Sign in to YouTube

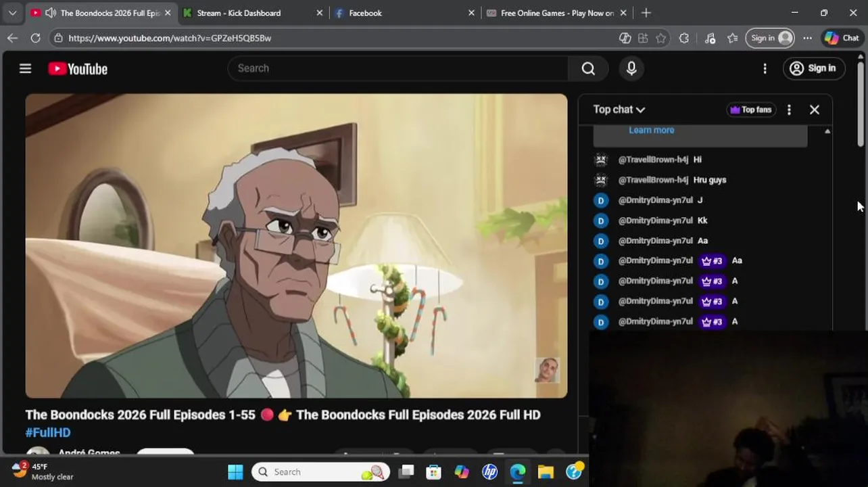[x=813, y=68]
